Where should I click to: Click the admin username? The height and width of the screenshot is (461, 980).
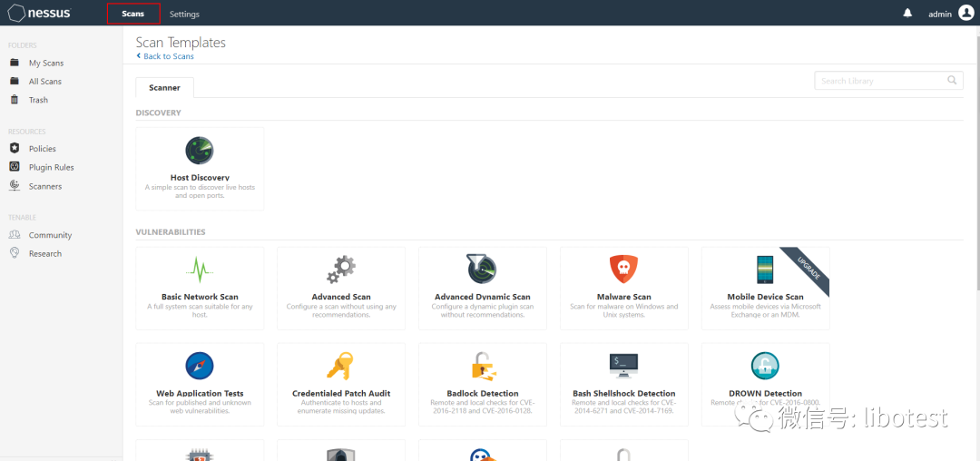pos(940,14)
